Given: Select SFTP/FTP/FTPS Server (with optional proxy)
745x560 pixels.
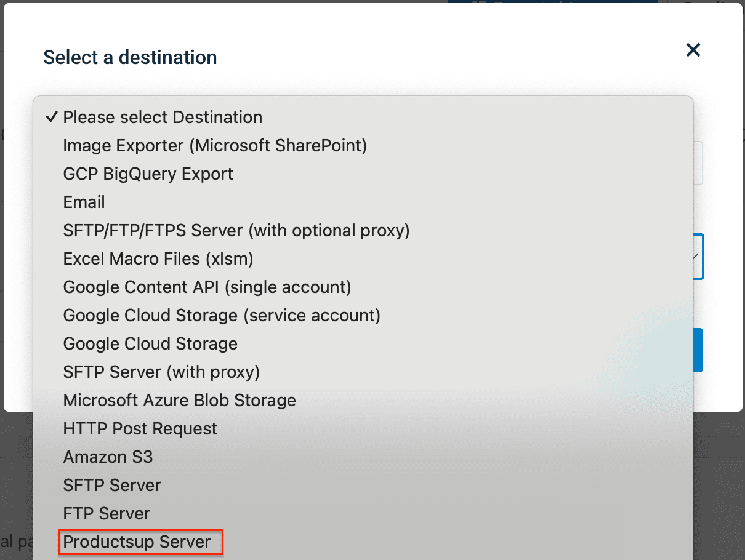Looking at the screenshot, I should click(236, 231).
